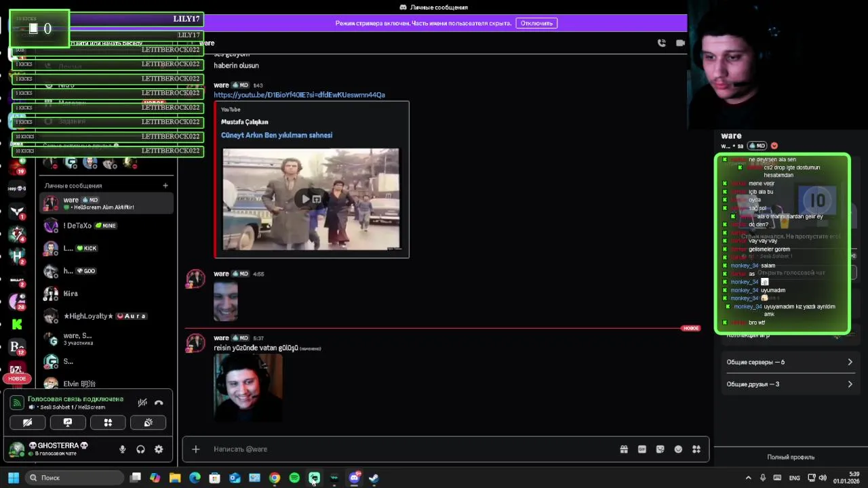This screenshot has width=868, height=488.
Task: Open the ware direct message
Action: [x=106, y=203]
